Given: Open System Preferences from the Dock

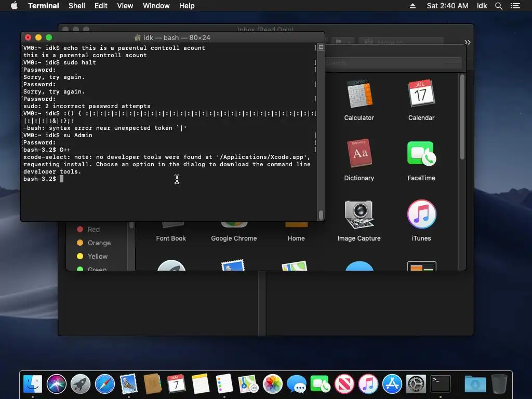Looking at the screenshot, I should [x=416, y=384].
